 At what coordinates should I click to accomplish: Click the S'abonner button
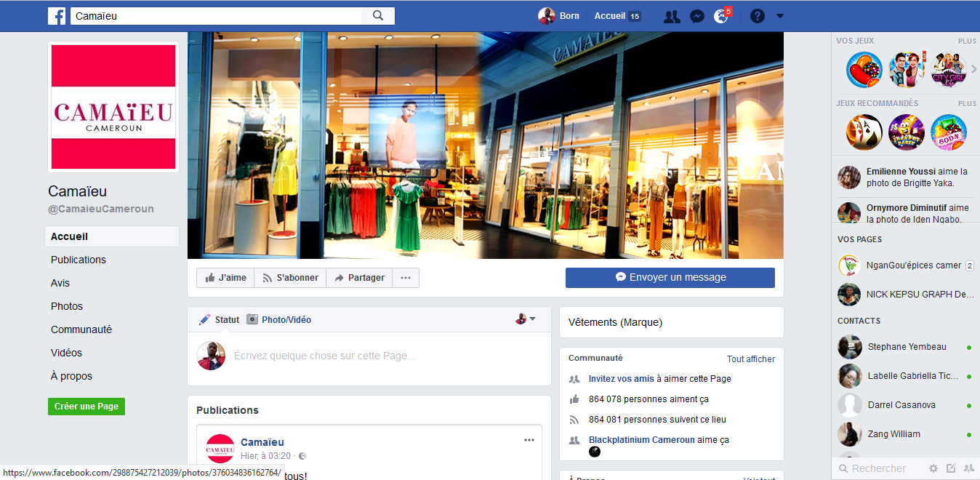pyautogui.click(x=290, y=278)
